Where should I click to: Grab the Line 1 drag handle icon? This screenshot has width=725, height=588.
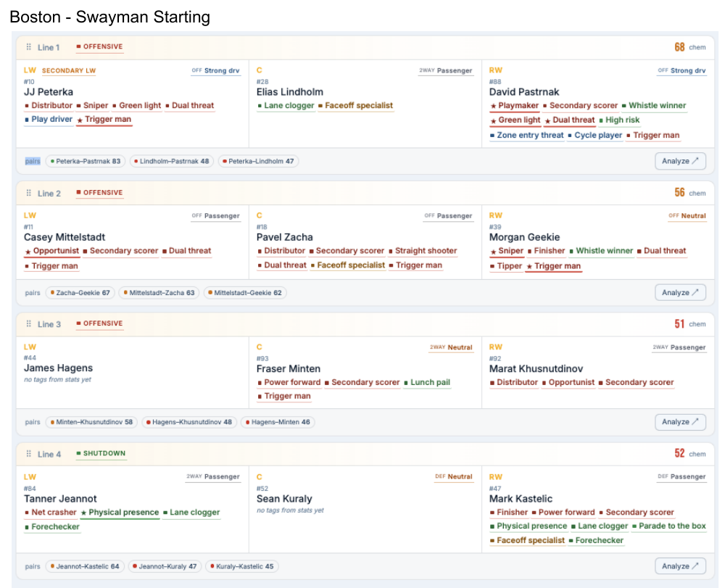pyautogui.click(x=29, y=47)
